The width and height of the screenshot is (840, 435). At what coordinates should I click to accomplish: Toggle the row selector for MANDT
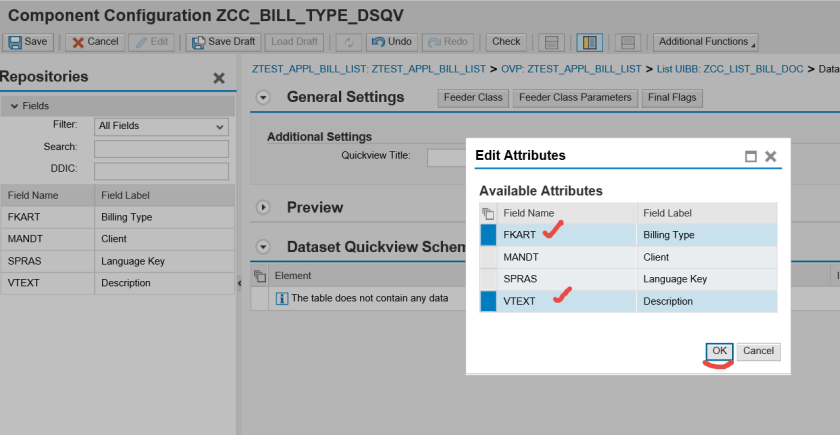(x=488, y=257)
